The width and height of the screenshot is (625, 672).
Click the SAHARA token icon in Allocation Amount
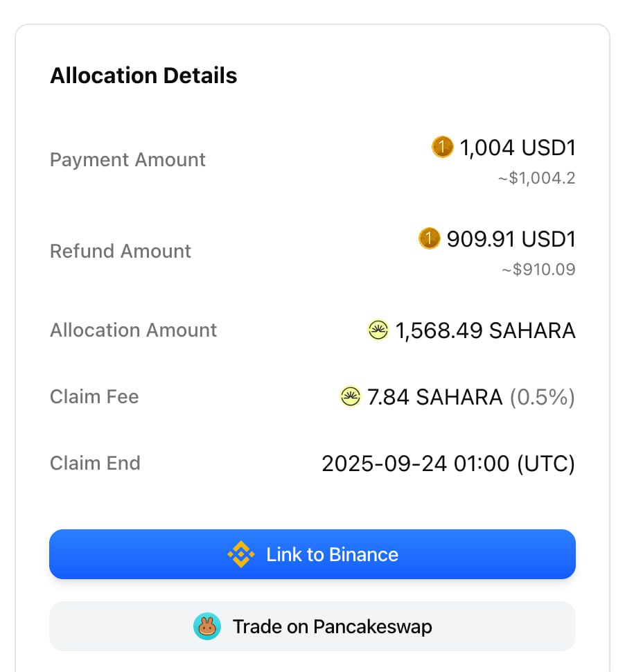point(378,330)
